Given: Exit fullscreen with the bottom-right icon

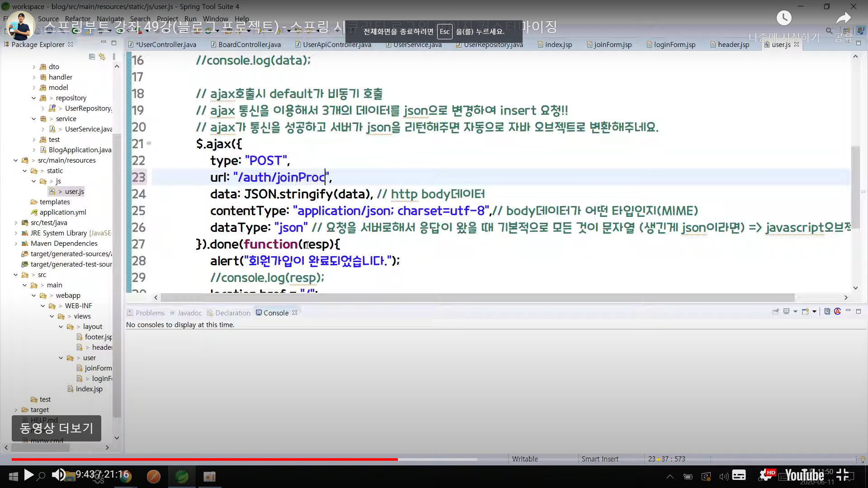Looking at the screenshot, I should coord(842,475).
